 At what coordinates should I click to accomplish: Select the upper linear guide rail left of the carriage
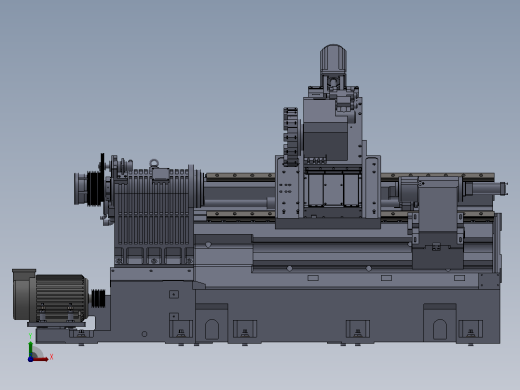pos(241,176)
